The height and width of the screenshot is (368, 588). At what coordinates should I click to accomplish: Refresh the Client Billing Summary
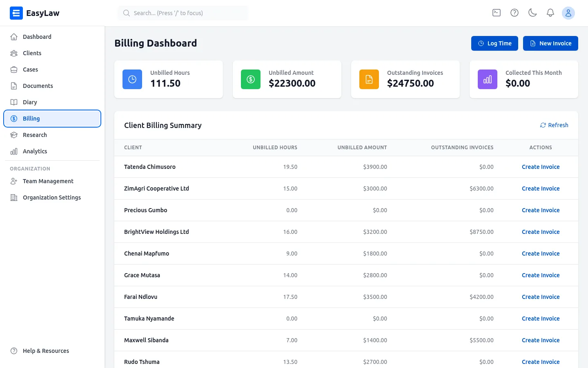(x=554, y=125)
